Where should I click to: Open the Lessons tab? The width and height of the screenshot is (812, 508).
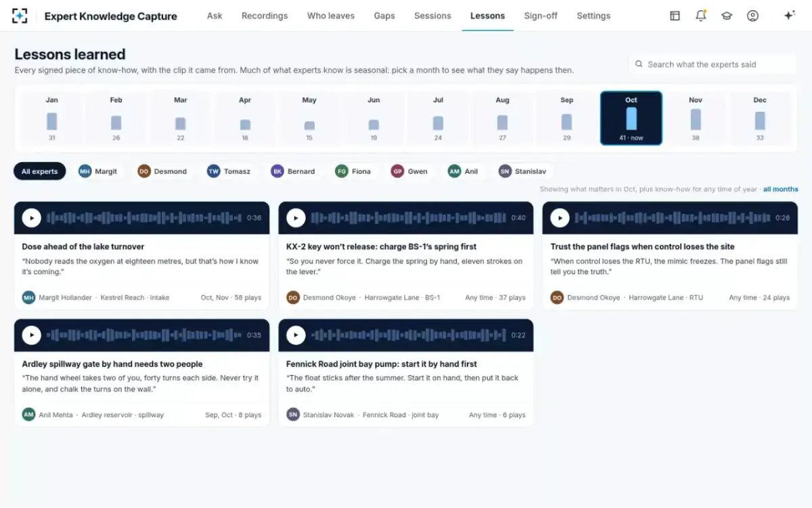[487, 16]
